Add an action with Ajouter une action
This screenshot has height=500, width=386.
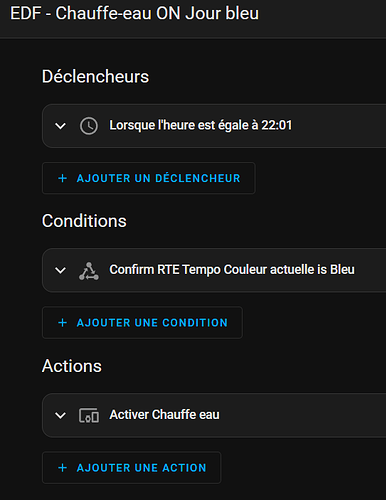(132, 468)
